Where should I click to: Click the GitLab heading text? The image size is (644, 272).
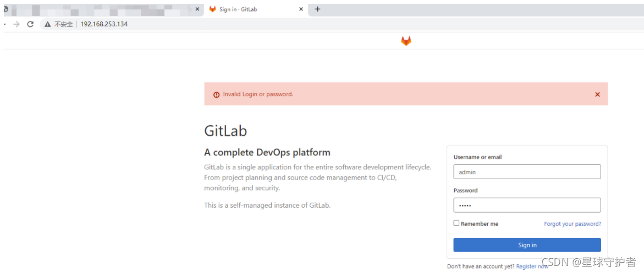pos(225,131)
